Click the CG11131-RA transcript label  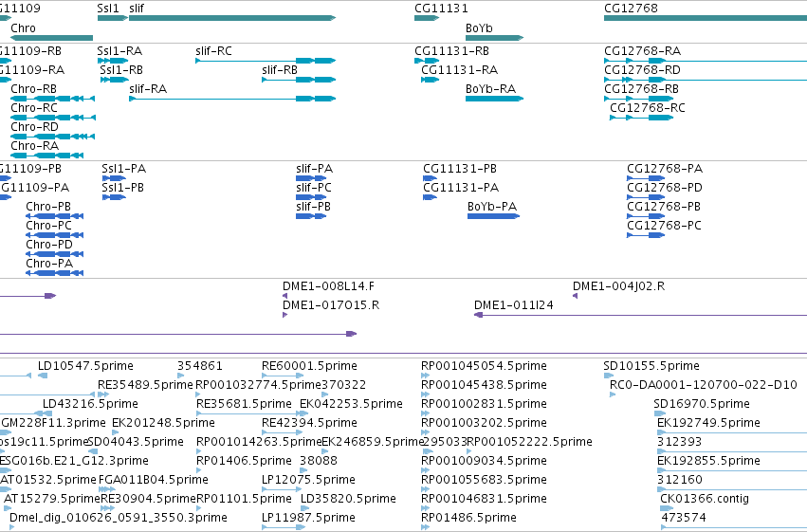click(460, 70)
